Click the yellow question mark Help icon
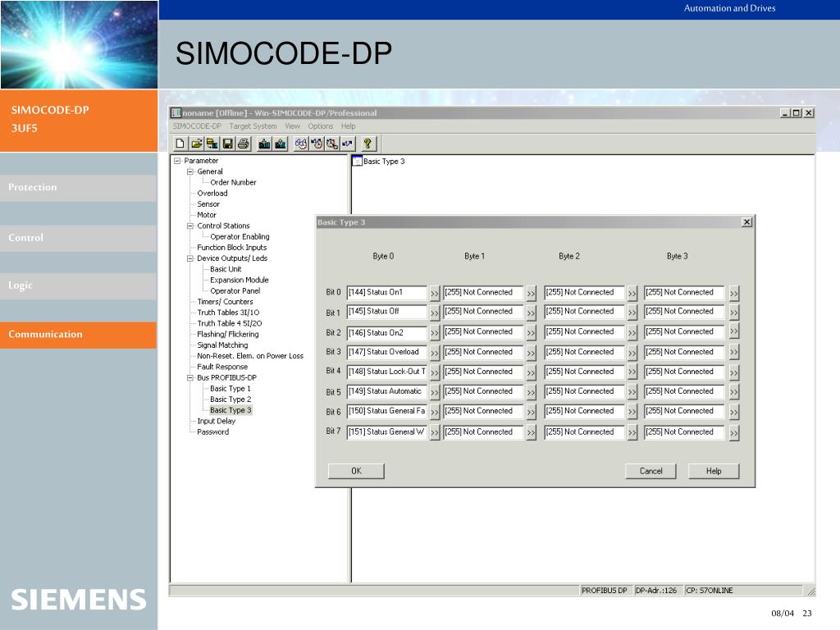 [367, 144]
